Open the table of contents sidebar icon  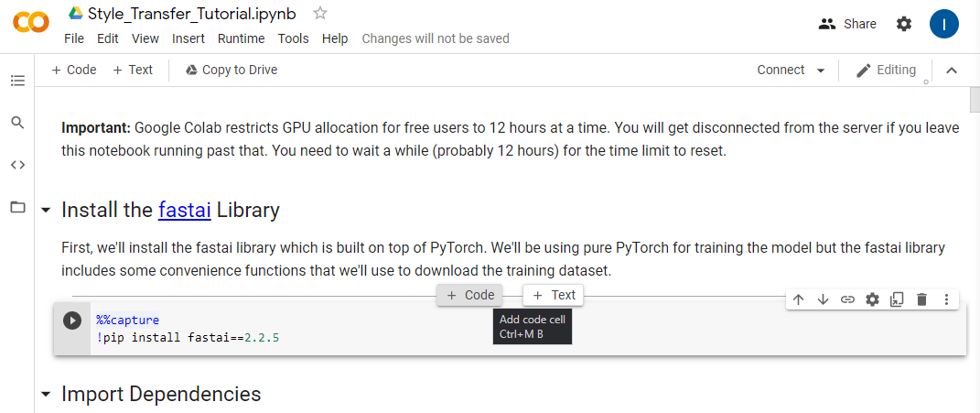point(17,81)
